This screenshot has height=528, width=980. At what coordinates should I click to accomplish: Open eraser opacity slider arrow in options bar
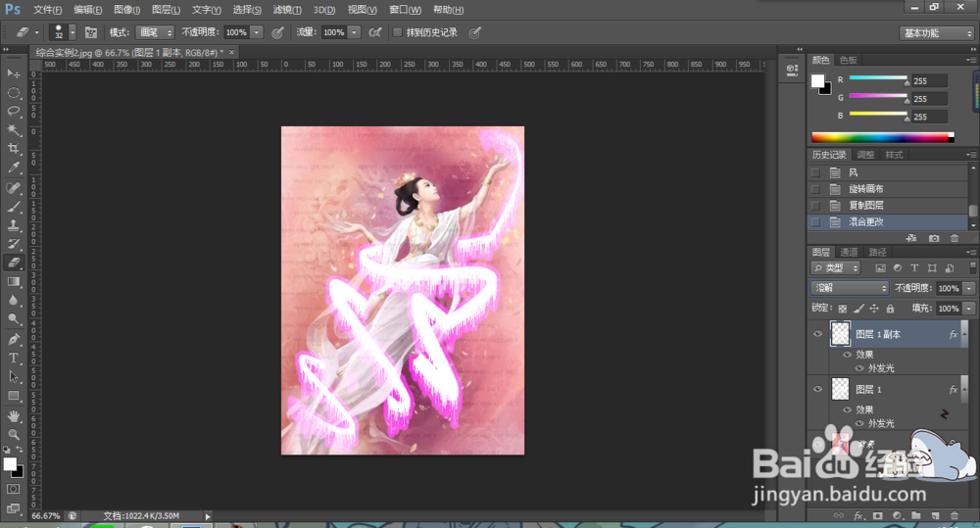(257, 32)
